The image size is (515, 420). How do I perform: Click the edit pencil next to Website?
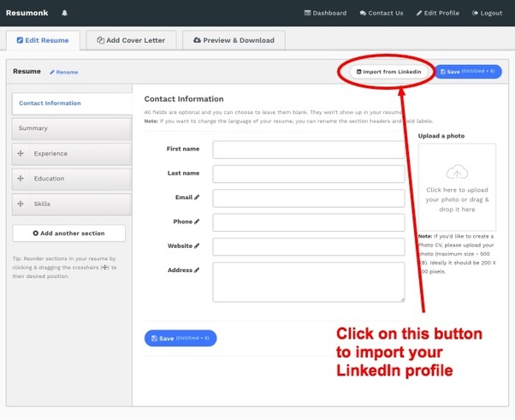197,246
